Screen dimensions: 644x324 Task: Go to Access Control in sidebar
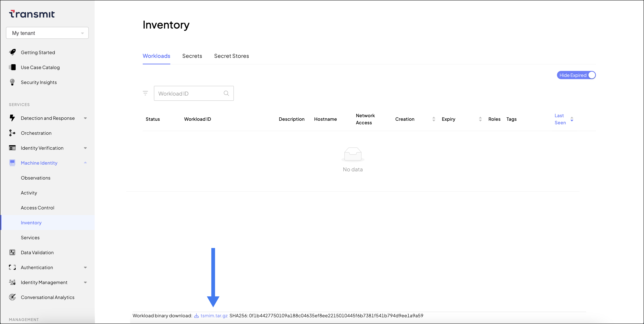pyautogui.click(x=37, y=208)
